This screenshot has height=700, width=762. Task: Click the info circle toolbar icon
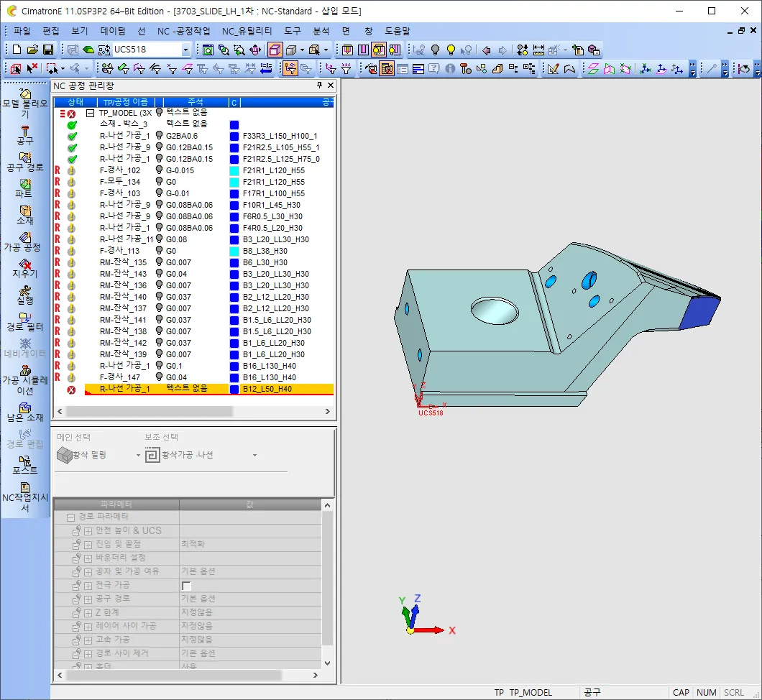coord(450,68)
